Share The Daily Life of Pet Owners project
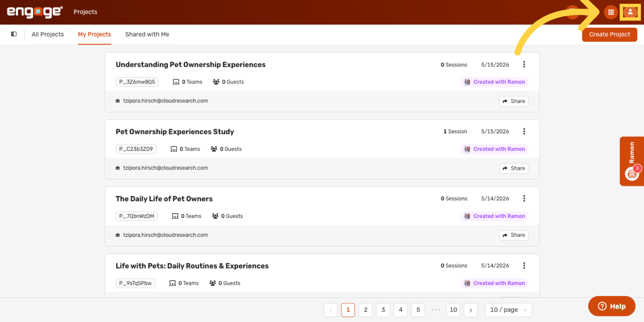The width and height of the screenshot is (644, 322). (x=514, y=235)
